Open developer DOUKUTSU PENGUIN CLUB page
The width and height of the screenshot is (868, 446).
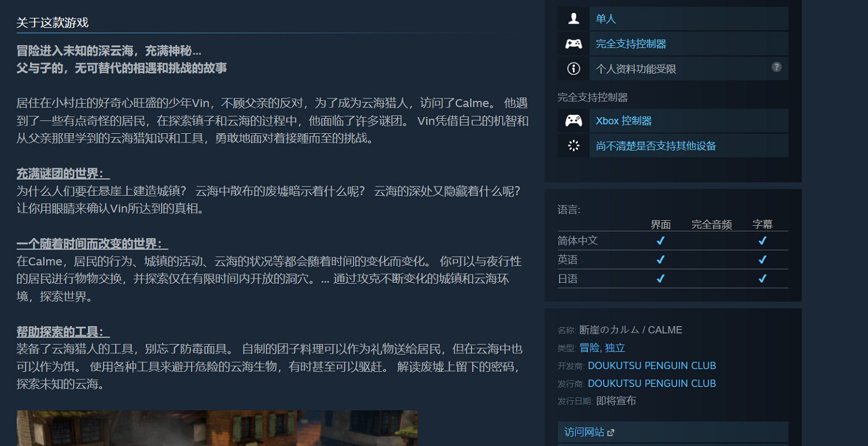coord(652,365)
